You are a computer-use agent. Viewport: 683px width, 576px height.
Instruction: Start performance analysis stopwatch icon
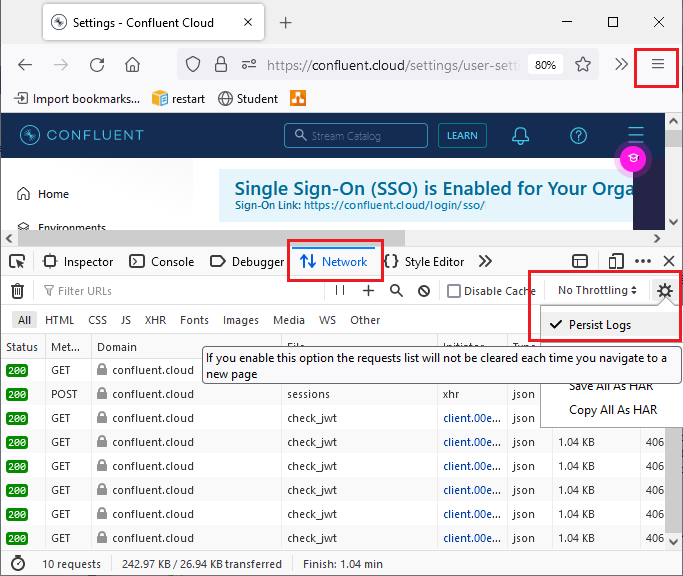click(x=18, y=563)
